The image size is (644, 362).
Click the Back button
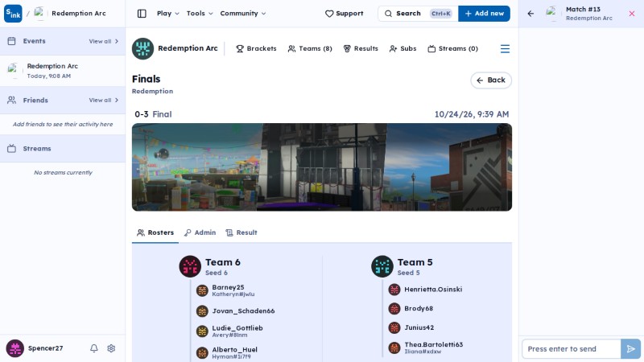coord(491,80)
